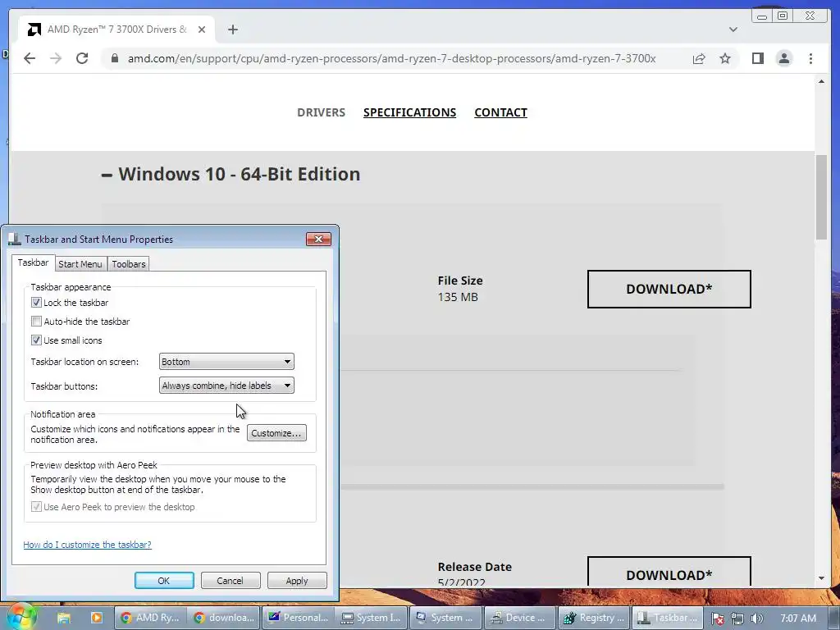Image resolution: width=840 pixels, height=630 pixels.
Task: Enable Auto-hide the taskbar
Action: click(36, 322)
